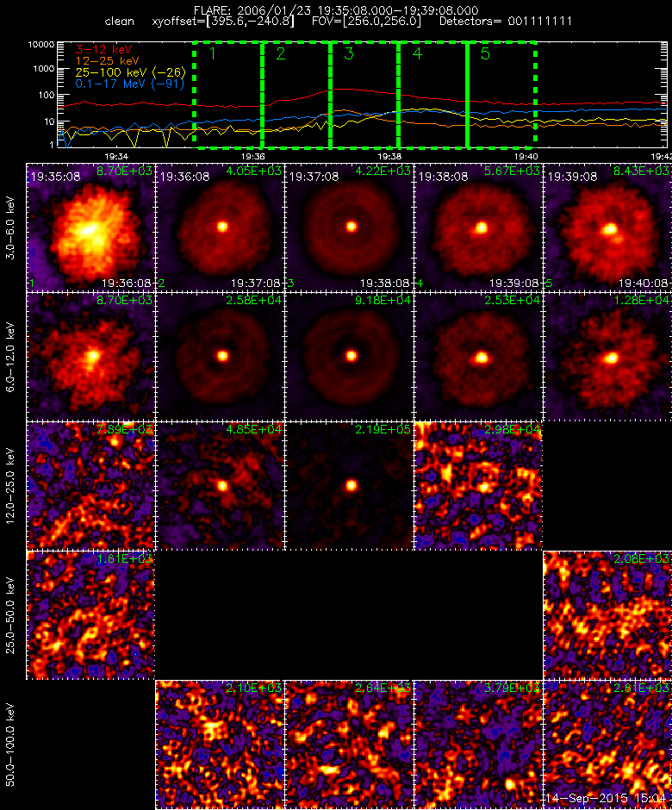Click the 19:36 time axis label
Screen dimensions: 672x810
tap(252, 157)
